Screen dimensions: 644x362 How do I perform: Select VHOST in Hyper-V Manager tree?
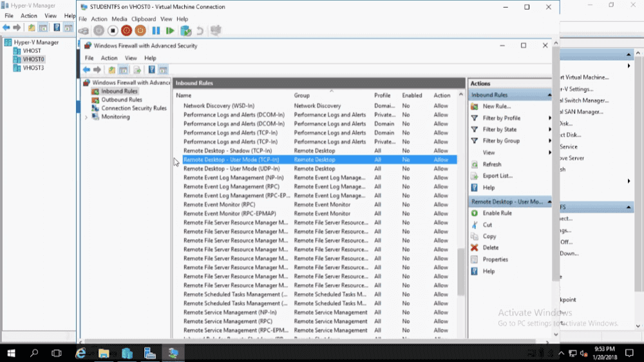coord(32,51)
